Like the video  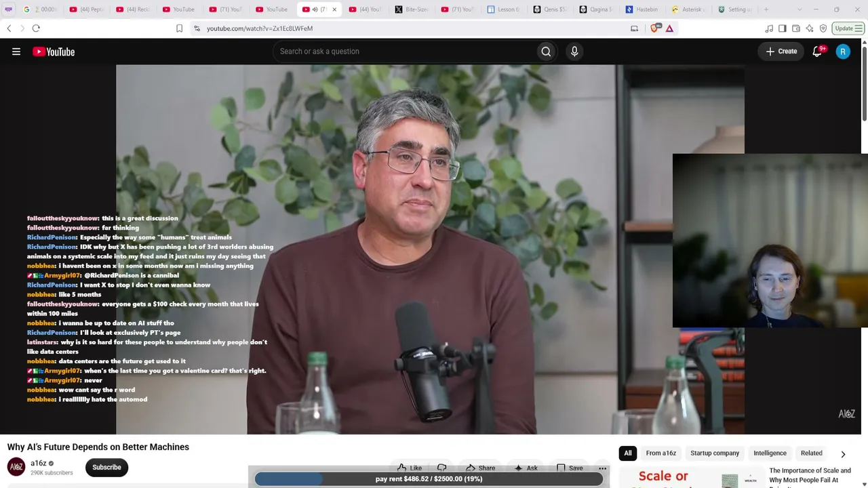click(x=410, y=468)
